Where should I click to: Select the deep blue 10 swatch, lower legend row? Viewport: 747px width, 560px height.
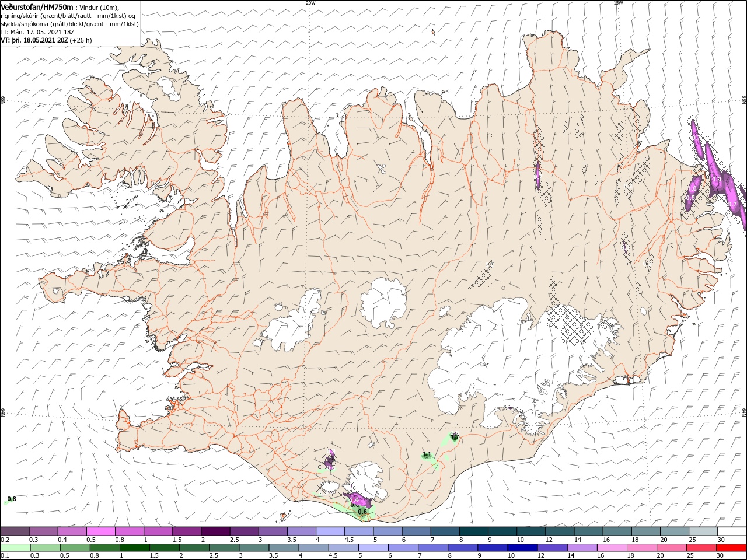click(x=523, y=548)
